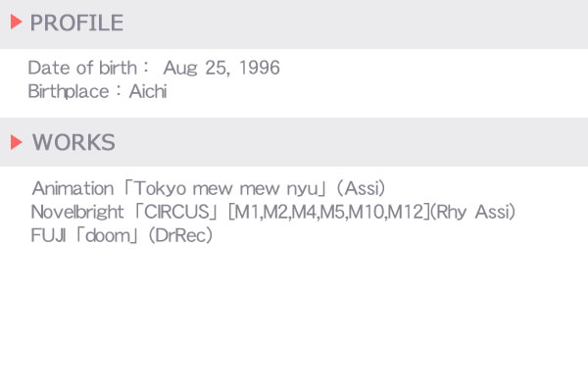The width and height of the screenshot is (588, 392).
Task: Click the track list '[M1,M2,M4,M5,M10,M12]'
Action: [329, 212]
